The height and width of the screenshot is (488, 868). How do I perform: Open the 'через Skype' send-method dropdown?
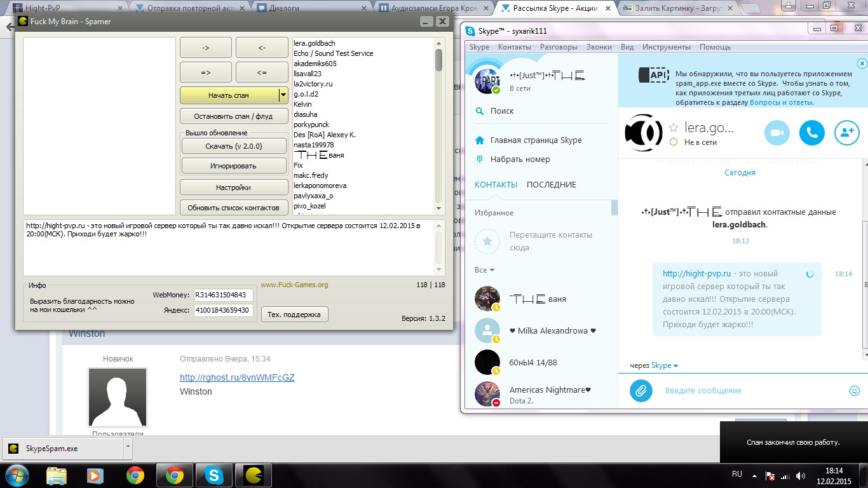click(x=665, y=365)
